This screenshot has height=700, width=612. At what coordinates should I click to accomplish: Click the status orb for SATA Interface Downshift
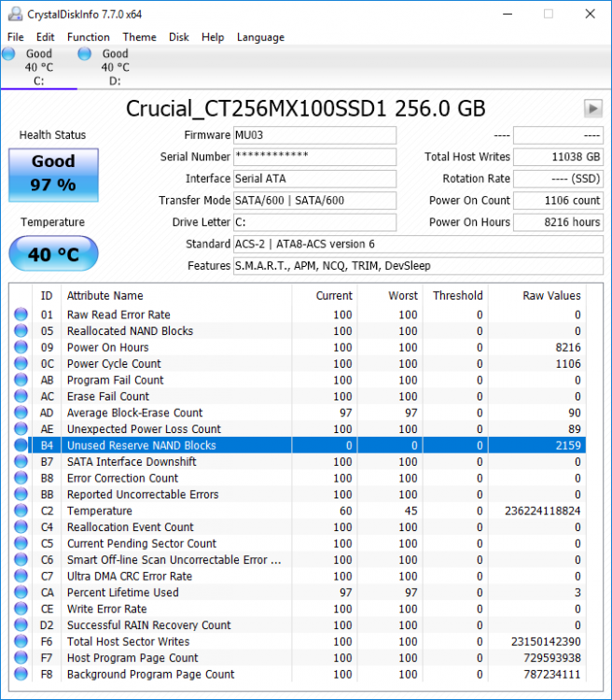tap(21, 462)
